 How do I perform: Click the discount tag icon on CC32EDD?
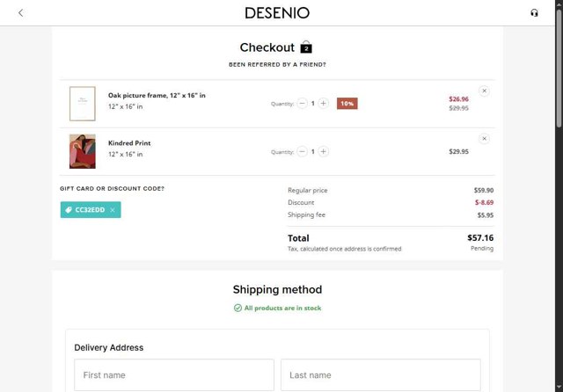(x=69, y=210)
